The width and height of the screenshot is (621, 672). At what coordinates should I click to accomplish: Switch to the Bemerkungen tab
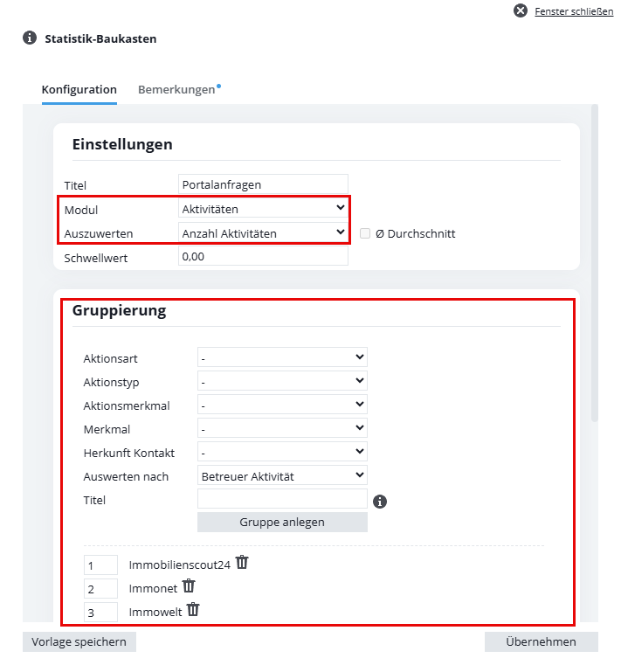coord(176,89)
